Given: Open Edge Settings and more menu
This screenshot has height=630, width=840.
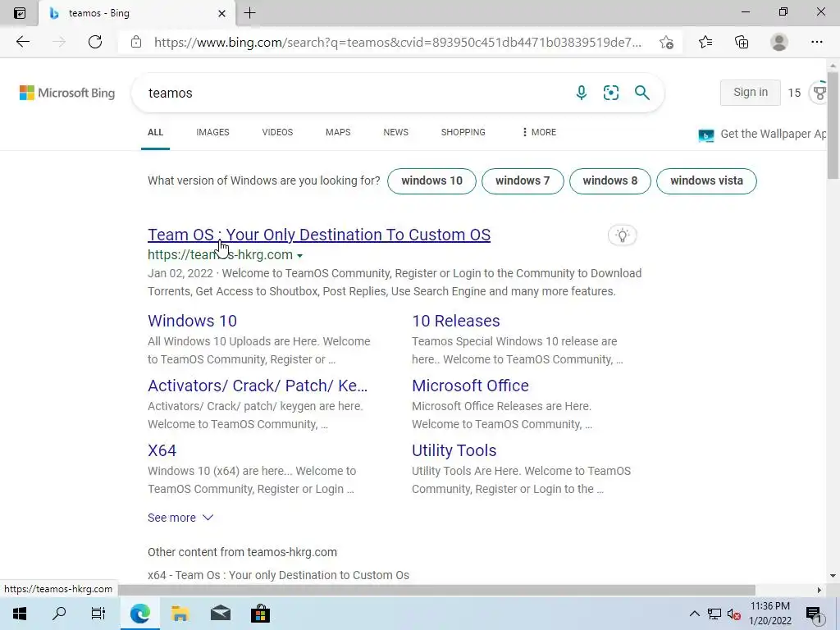Looking at the screenshot, I should (x=816, y=42).
